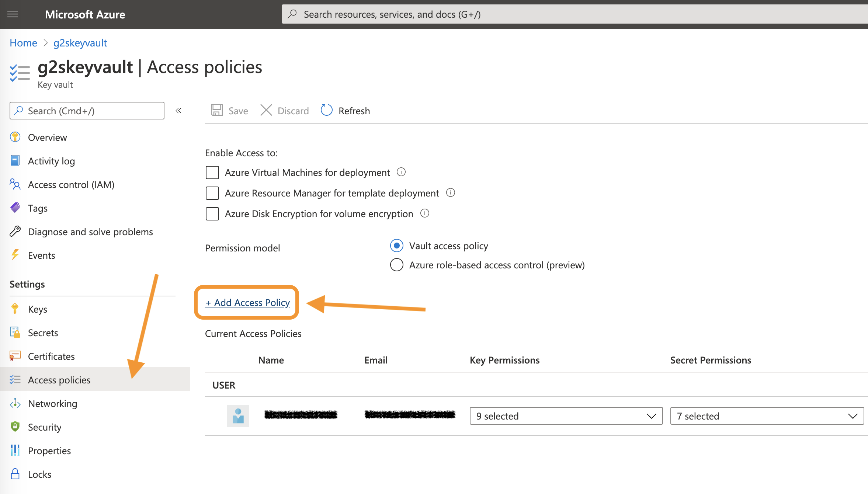The height and width of the screenshot is (494, 868).
Task: Focus the sidebar Search (Cmd+/) box
Action: [x=87, y=111]
